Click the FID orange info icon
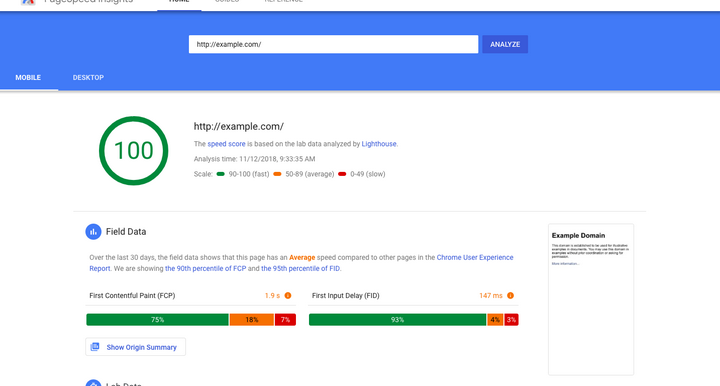The image size is (720, 386). point(510,296)
